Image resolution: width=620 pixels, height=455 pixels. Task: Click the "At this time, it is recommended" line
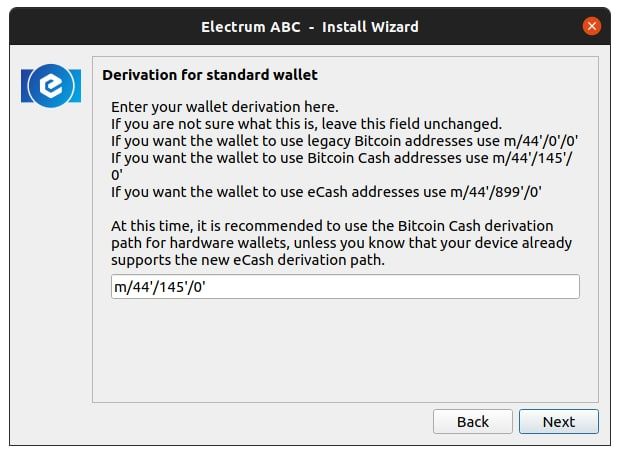(332, 226)
